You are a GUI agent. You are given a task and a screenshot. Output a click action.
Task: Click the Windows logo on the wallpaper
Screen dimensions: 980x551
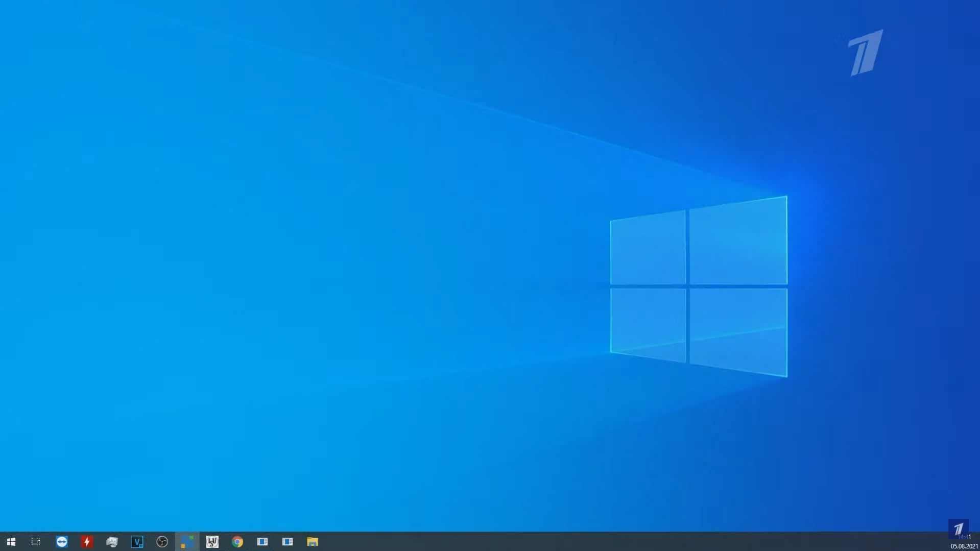coord(699,286)
